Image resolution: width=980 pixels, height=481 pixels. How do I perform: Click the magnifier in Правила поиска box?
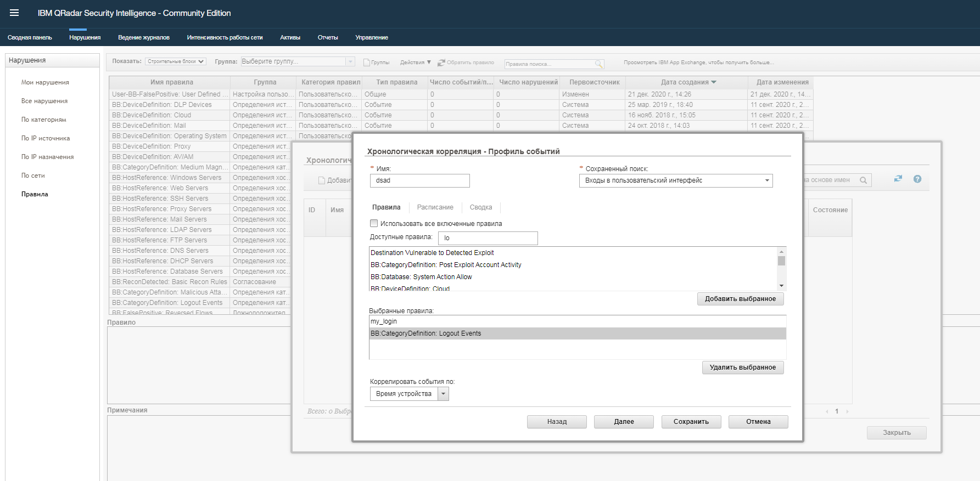coord(598,64)
